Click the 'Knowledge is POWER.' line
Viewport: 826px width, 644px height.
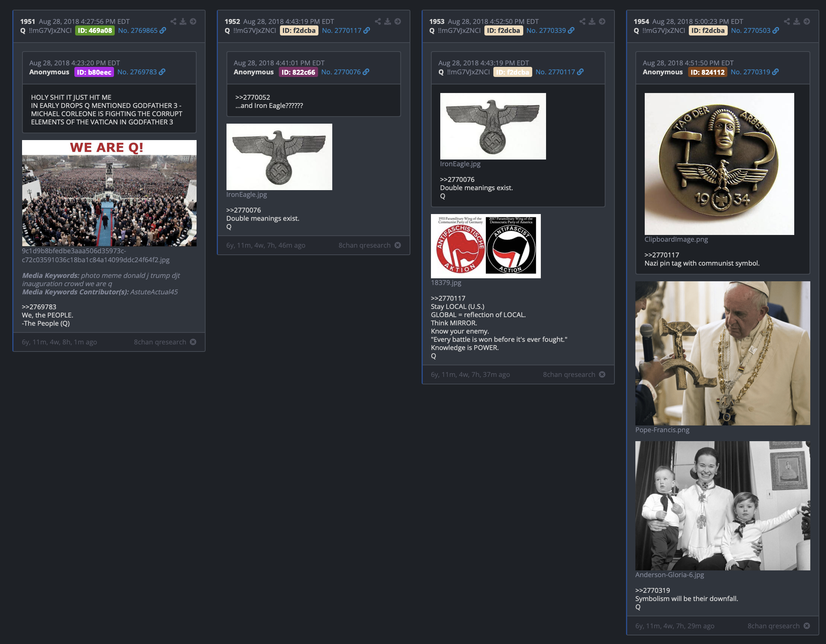click(465, 348)
